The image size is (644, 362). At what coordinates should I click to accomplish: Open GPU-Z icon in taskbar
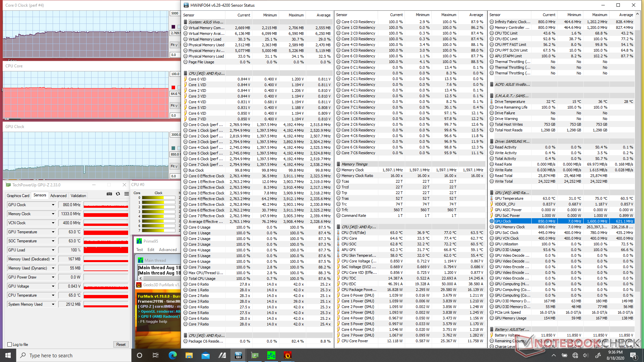point(255,355)
